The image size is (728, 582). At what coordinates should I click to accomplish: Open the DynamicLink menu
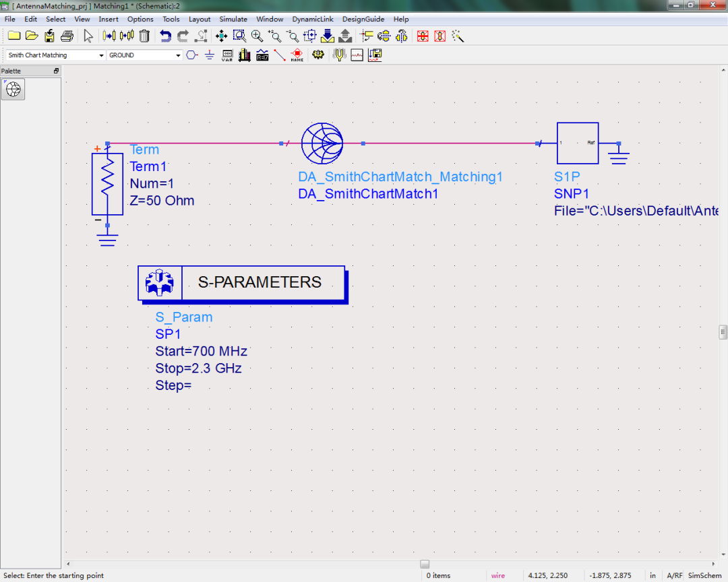tap(313, 19)
